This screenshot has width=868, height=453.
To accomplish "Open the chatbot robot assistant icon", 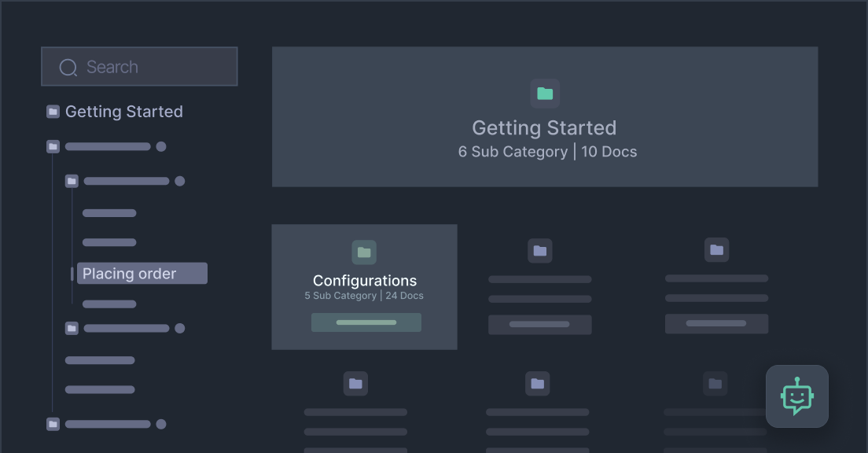I will [796, 396].
